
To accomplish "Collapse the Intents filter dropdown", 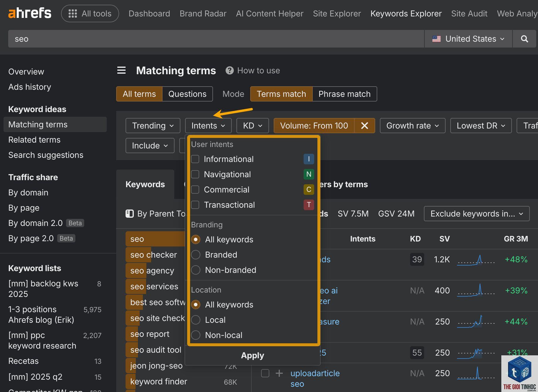I will pyautogui.click(x=208, y=126).
